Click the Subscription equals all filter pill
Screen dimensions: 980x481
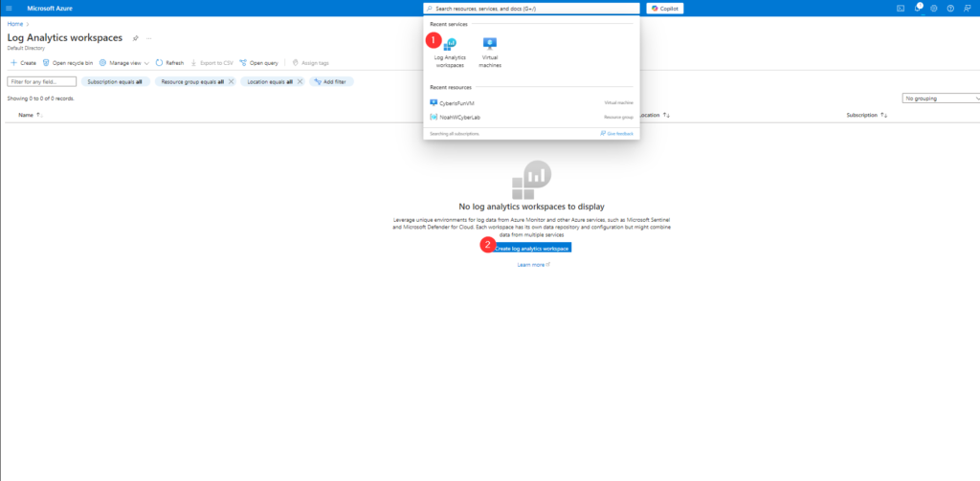(115, 82)
